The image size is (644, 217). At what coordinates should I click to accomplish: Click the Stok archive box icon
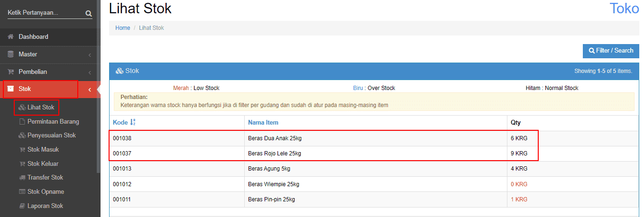coord(10,89)
